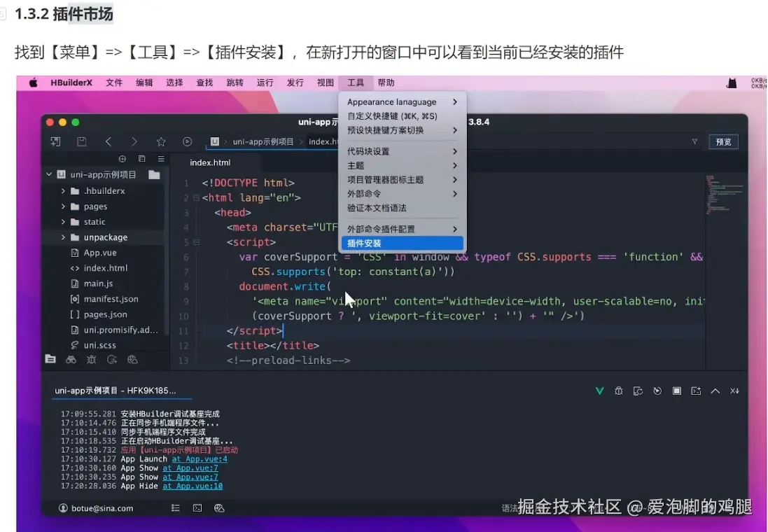
Task: Click the at App.vue:4 log link
Action: 200,459
